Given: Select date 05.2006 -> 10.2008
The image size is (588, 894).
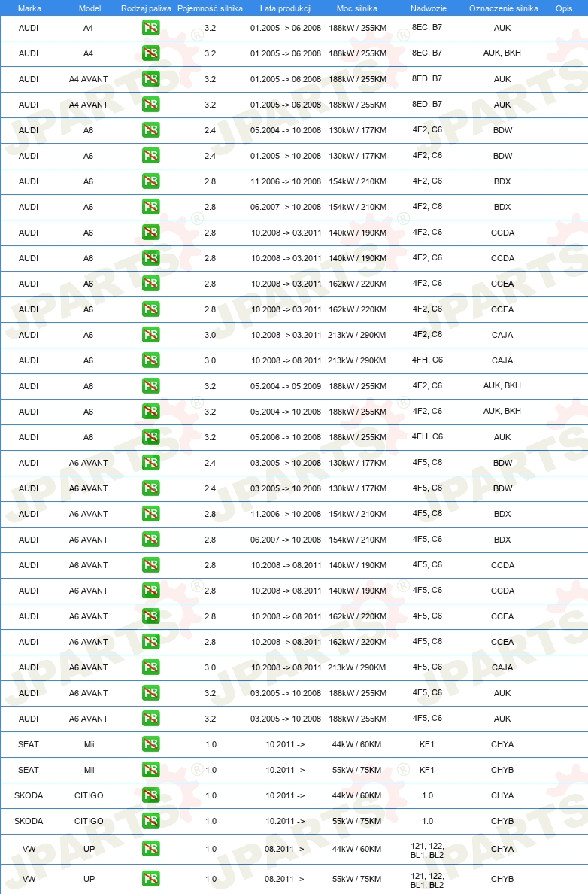Looking at the screenshot, I should pyautogui.click(x=286, y=437).
